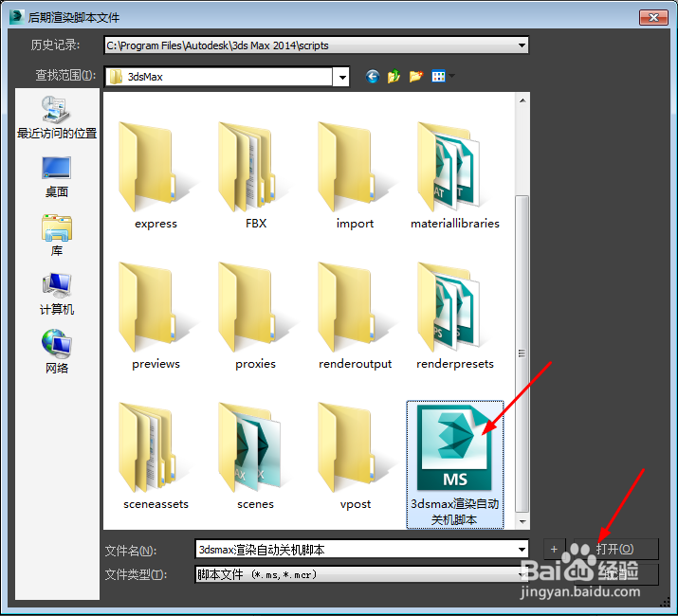Click the file list scrollbar thumb
Viewport: 678px width, 616px height.
click(522, 353)
